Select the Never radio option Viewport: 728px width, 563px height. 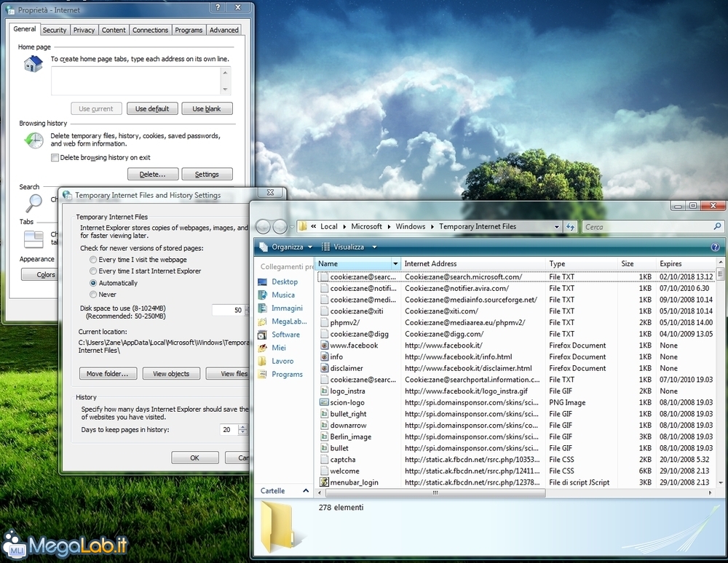(93, 295)
